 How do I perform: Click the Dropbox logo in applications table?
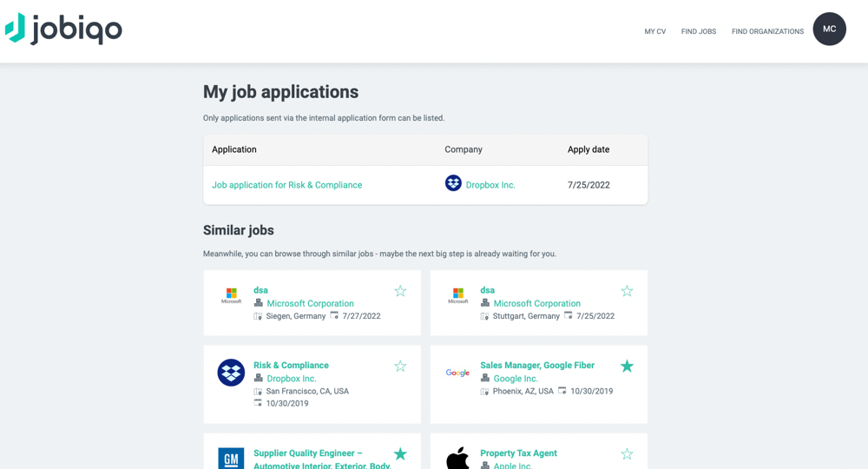453,183
